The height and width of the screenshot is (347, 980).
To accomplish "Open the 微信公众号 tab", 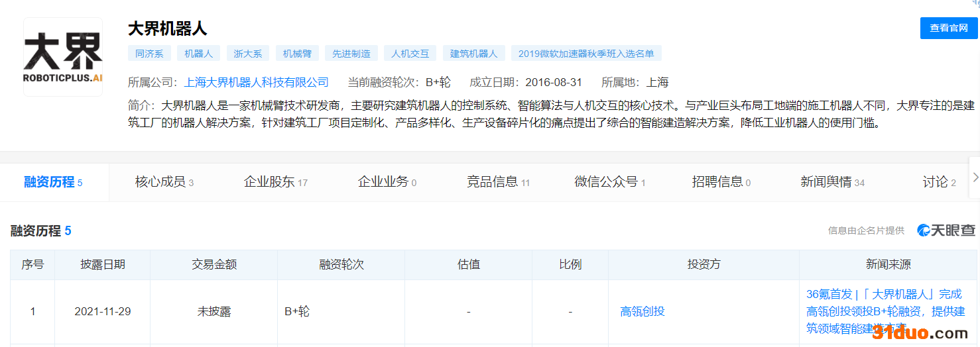I will (x=609, y=182).
